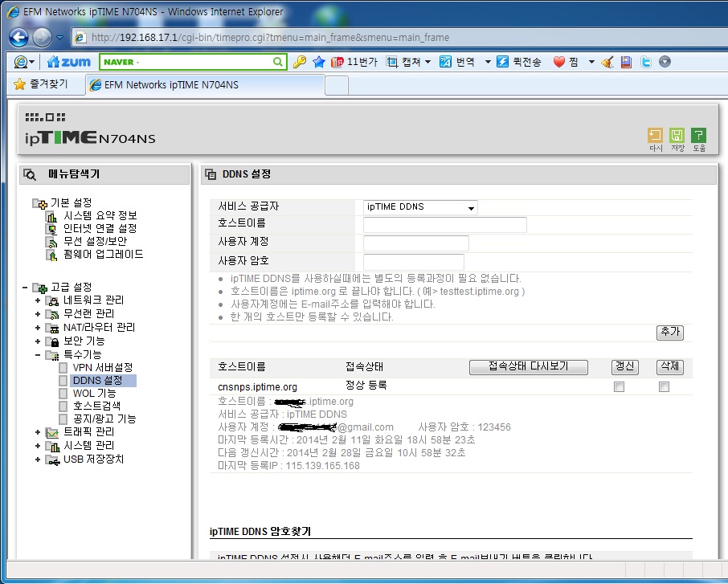This screenshot has height=584, width=728.
Task: Click the 삭제 delete button
Action: tap(670, 367)
